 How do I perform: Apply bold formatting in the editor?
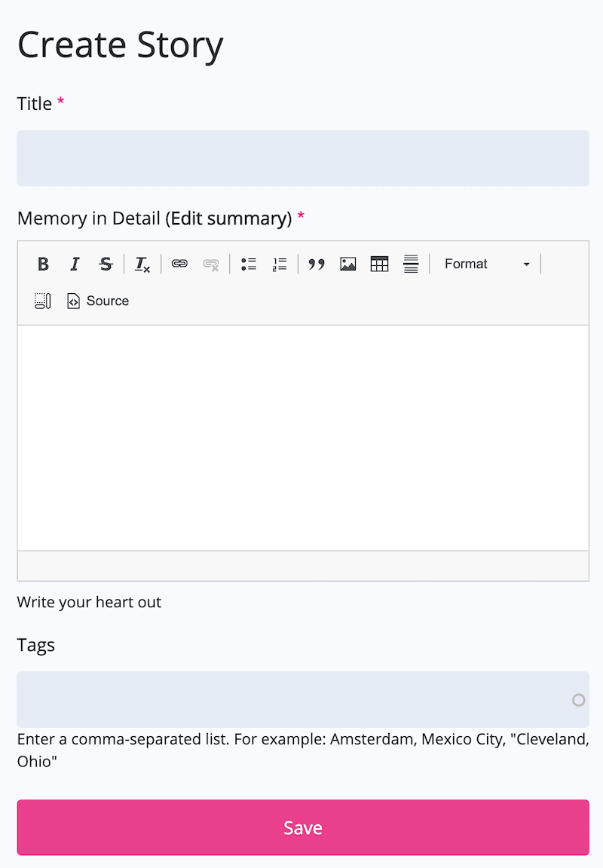pyautogui.click(x=43, y=264)
